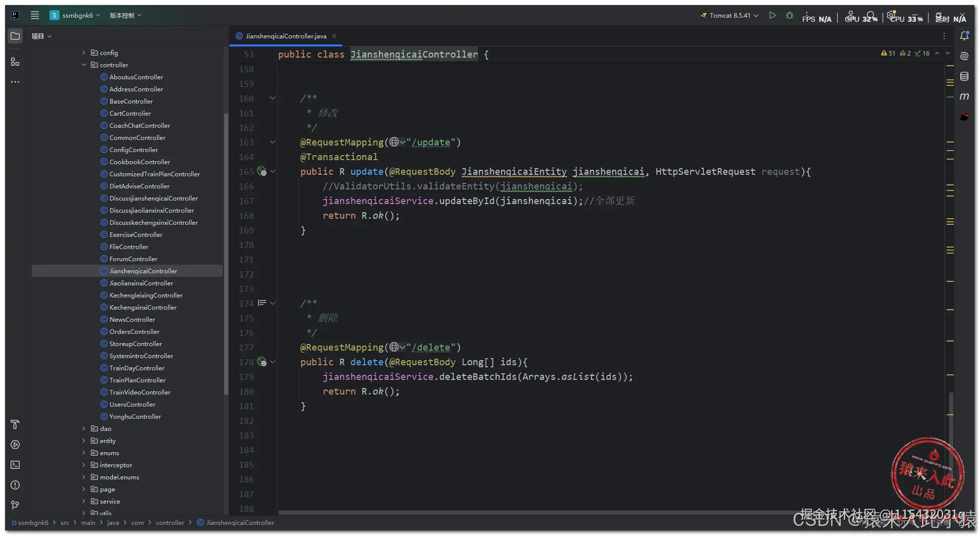Click the ssmbgnk6 breadcrumb
Screen dimensions: 980x536
pyautogui.click(x=30, y=523)
